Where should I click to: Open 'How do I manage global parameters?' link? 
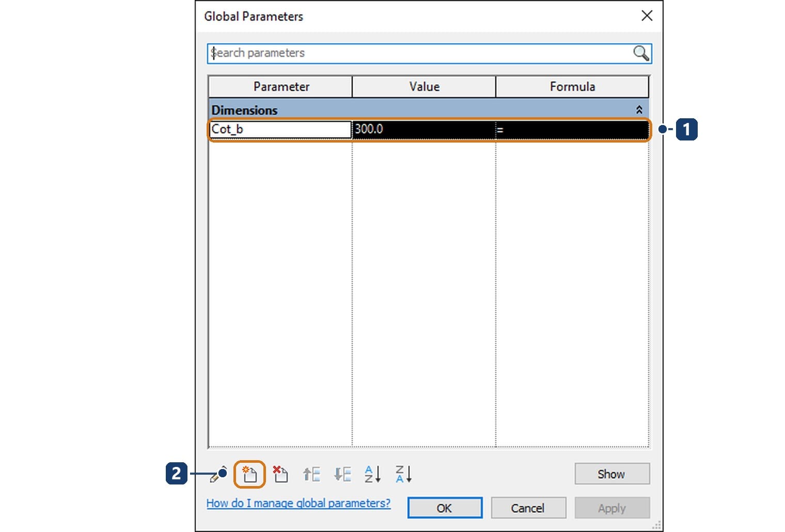point(299,503)
